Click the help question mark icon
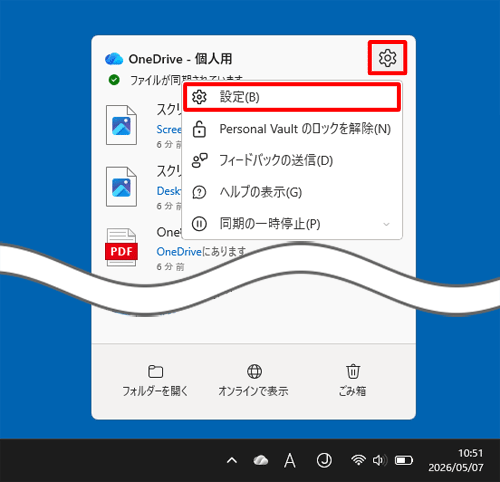Viewport: 500px width, 482px height. pyautogui.click(x=199, y=192)
